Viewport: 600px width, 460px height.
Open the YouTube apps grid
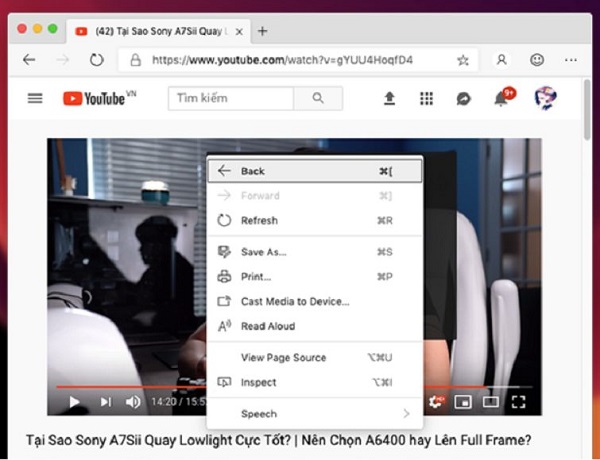427,98
